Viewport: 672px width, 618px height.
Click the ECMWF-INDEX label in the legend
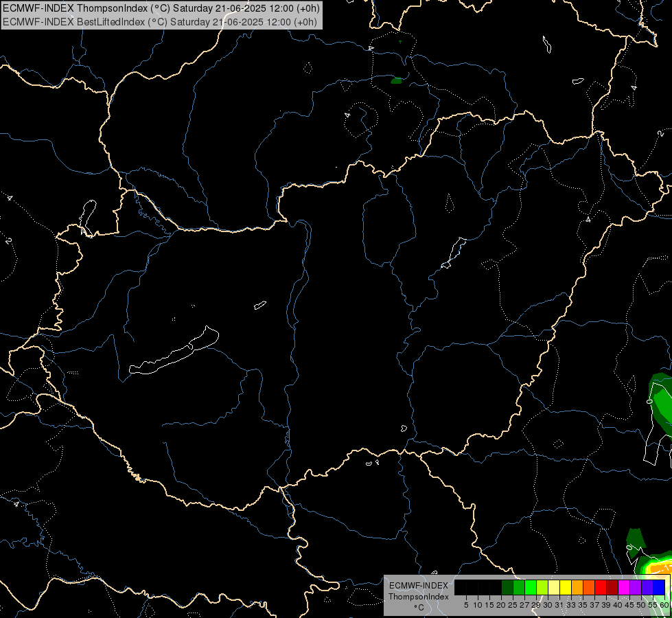[419, 586]
